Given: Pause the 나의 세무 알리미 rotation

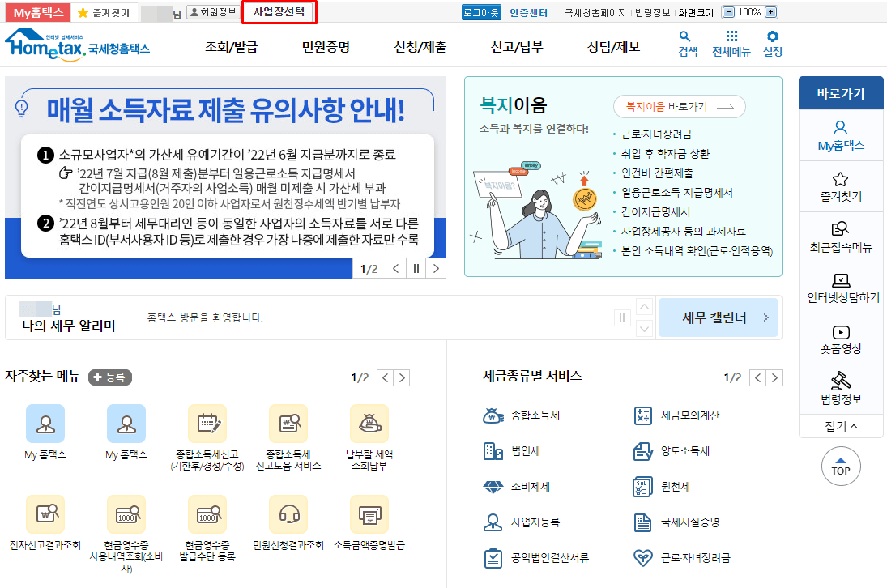Looking at the screenshot, I should (622, 318).
